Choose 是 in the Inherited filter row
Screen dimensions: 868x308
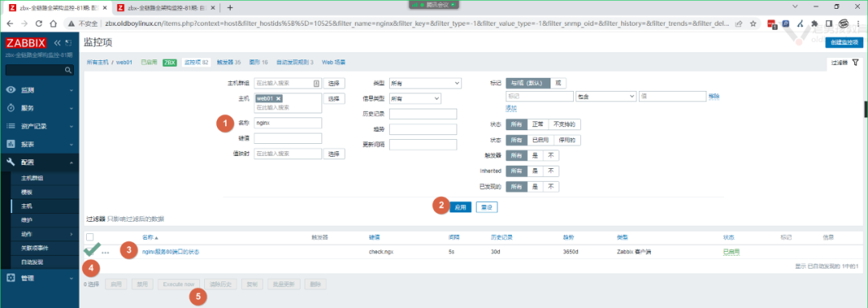tap(534, 171)
